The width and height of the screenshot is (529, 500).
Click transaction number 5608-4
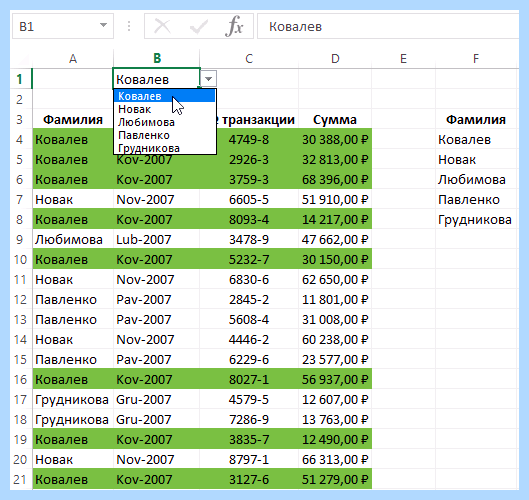[249, 320]
